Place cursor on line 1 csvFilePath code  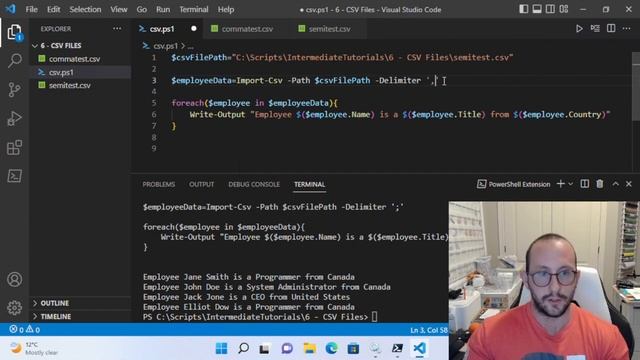(342, 58)
